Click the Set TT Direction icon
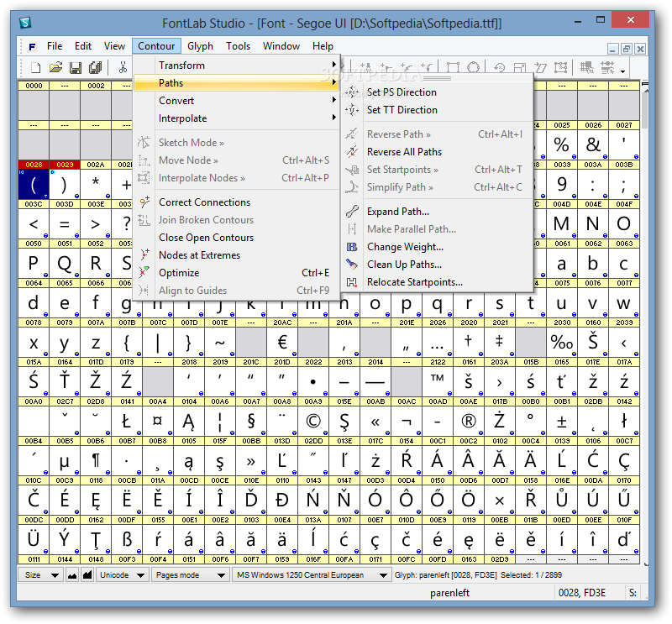Screen dimensions: 672x624 [x=352, y=110]
